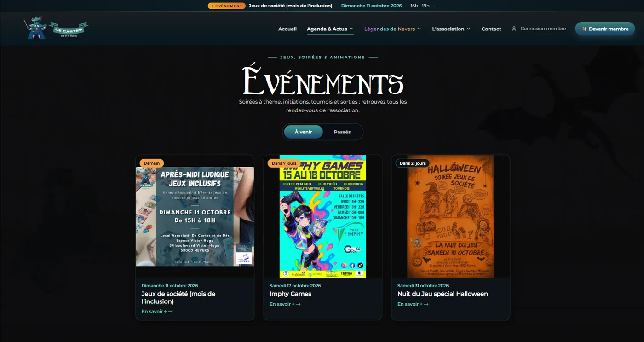Screen dimensions: 644x342
Task: Expand the L'association menu
Action: pos(451,29)
